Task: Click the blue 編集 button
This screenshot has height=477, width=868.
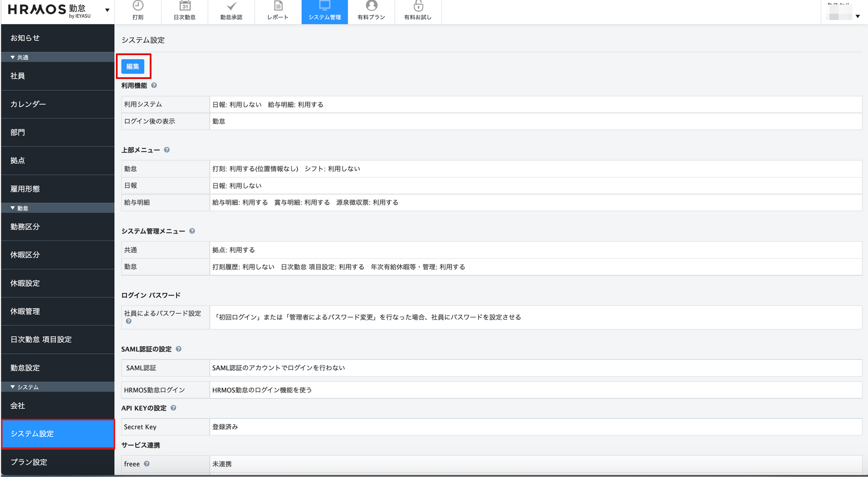Action: tap(133, 66)
